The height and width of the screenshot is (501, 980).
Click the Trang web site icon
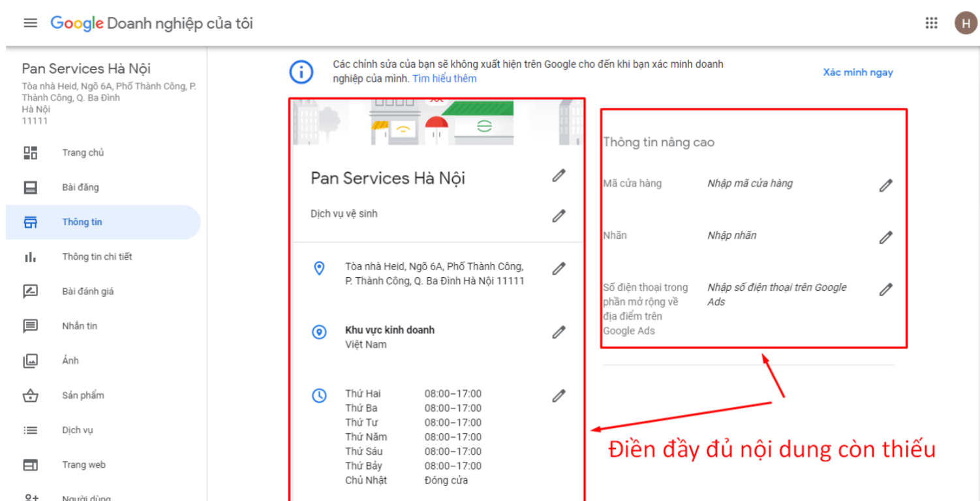tap(30, 465)
